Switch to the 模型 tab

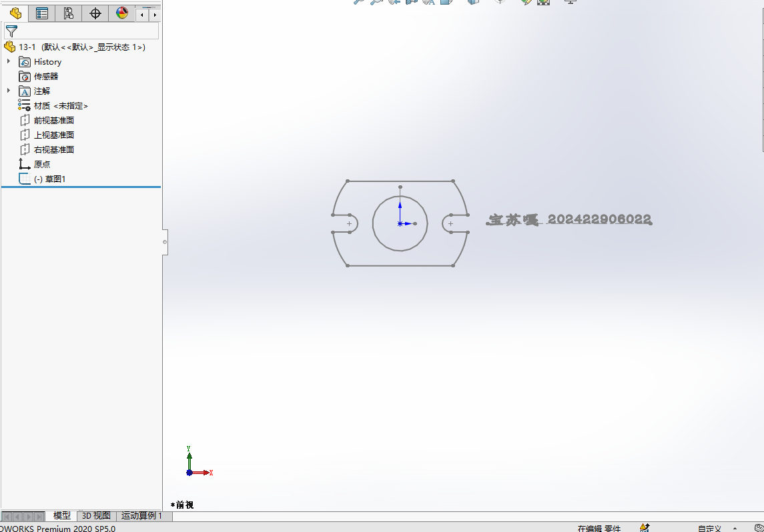pyautogui.click(x=61, y=515)
